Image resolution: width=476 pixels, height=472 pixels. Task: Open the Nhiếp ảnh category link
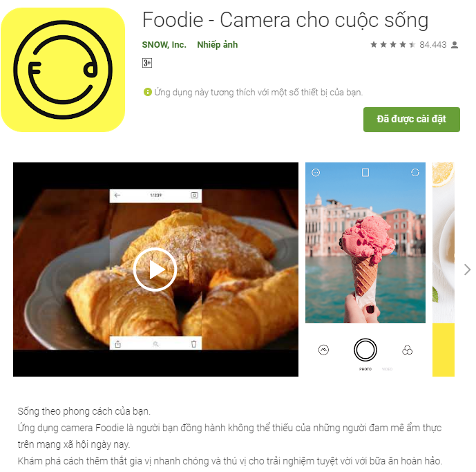point(218,45)
